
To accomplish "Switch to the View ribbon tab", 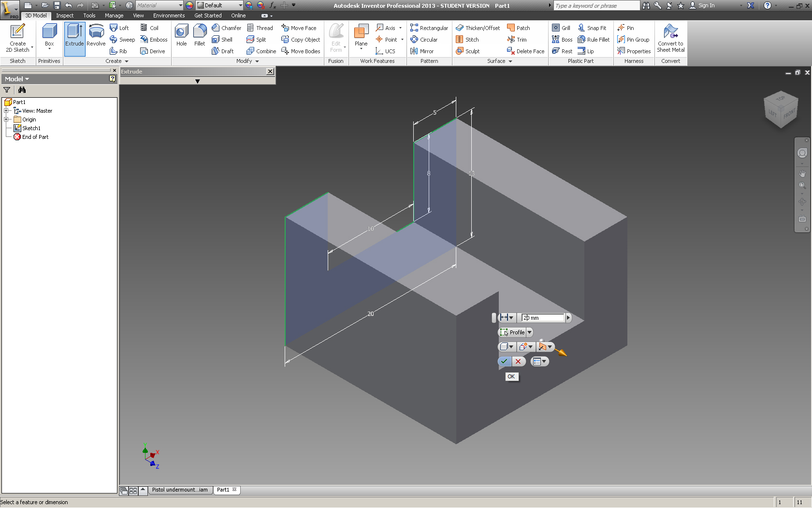I will click(x=138, y=15).
